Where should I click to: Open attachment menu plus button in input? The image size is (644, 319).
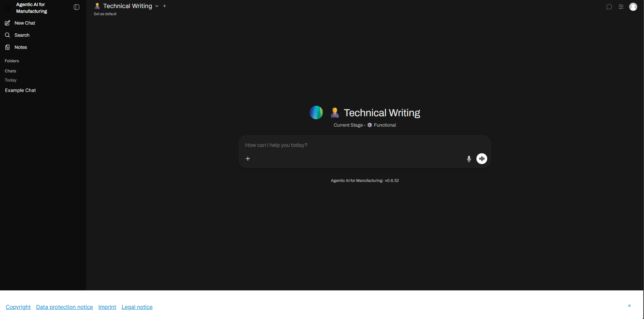pos(248,159)
